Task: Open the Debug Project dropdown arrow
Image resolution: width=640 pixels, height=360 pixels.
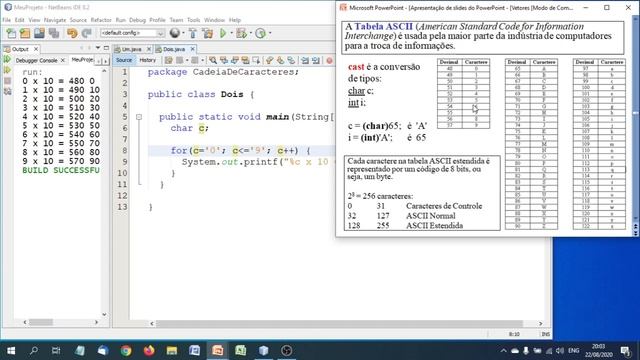Action: (250, 33)
